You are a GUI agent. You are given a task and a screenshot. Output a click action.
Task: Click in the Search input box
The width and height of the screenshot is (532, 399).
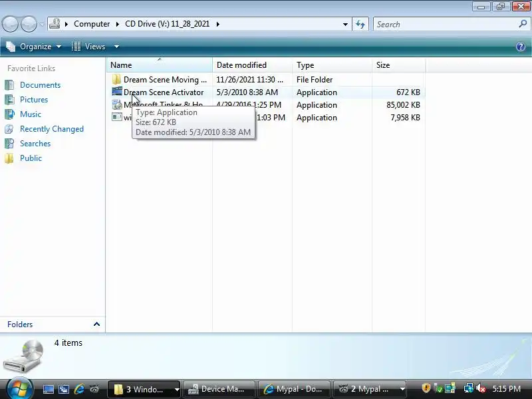446,25
